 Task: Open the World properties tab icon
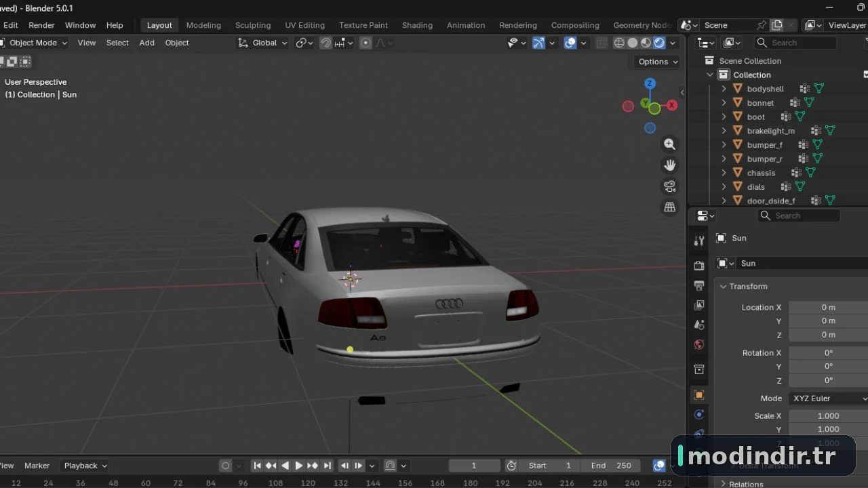(699, 344)
